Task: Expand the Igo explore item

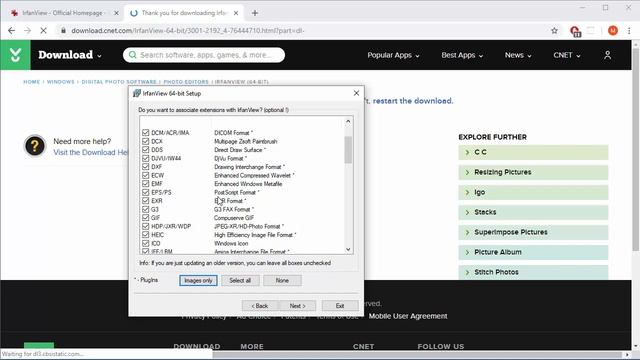Action: (533, 192)
